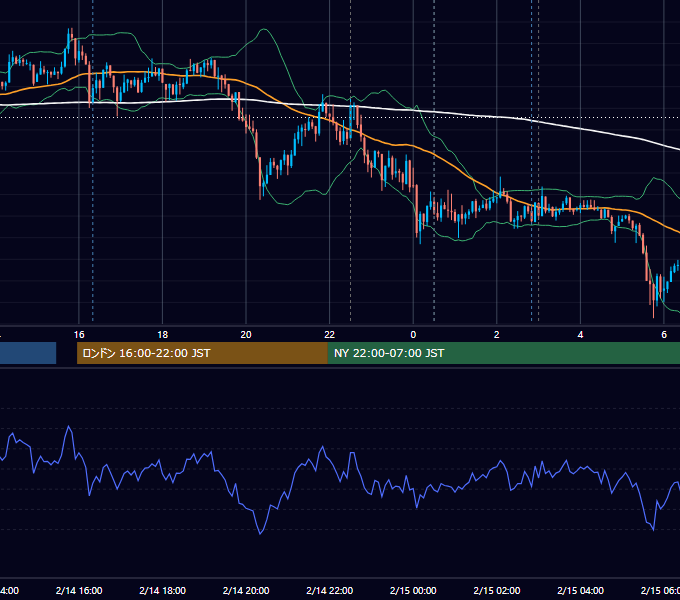Click the 2/15 00:00 time label
Screen dimensions: 680x600
pyautogui.click(x=413, y=590)
